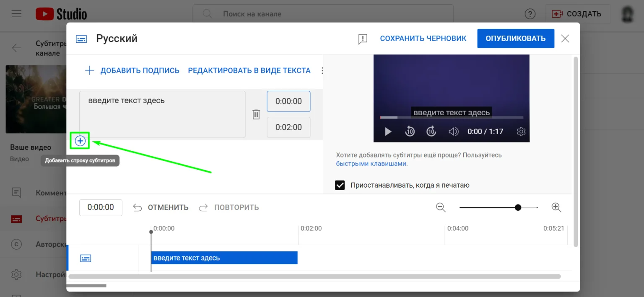Screen dimensions: 644x297
Task: Zoom in the timeline
Action: tap(556, 207)
